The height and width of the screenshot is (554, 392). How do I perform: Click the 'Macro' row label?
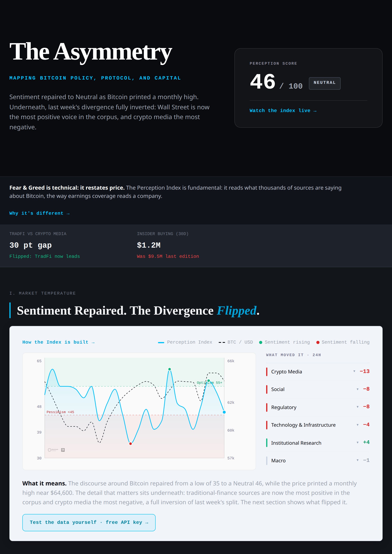click(278, 461)
